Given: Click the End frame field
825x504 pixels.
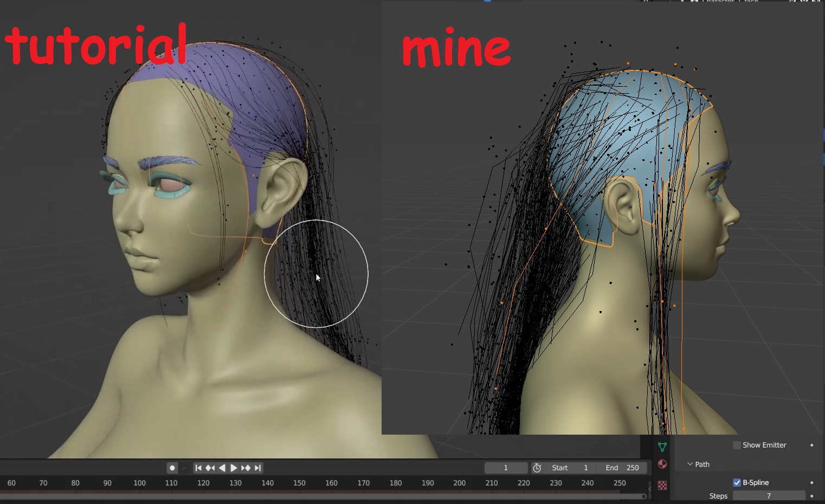Looking at the screenshot, I should click(622, 468).
